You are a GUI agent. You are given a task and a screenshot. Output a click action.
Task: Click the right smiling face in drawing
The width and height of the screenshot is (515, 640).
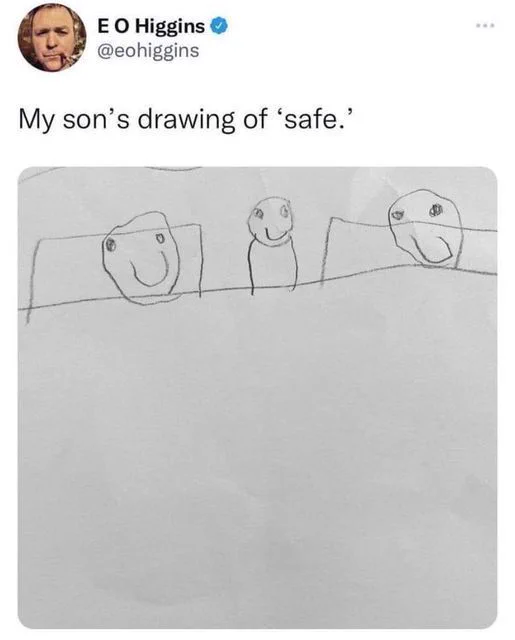[x=424, y=228]
